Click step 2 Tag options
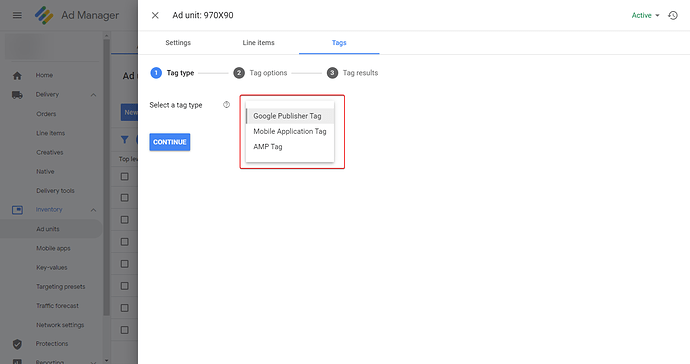Image resolution: width=690 pixels, height=364 pixels. tap(261, 73)
